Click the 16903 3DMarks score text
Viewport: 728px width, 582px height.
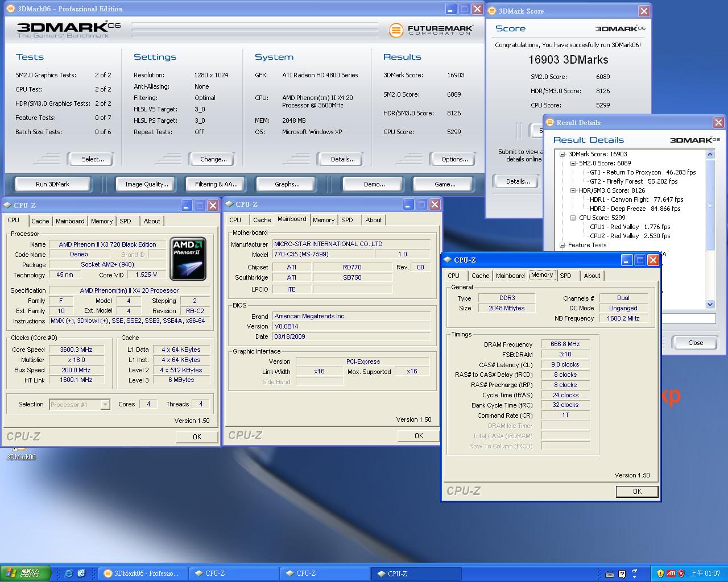click(x=568, y=60)
